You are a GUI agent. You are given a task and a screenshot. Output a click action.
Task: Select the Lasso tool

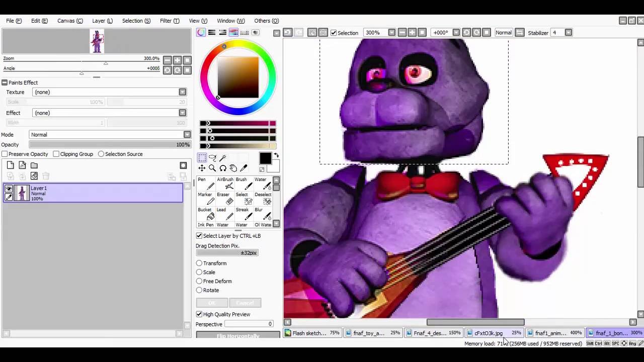[x=212, y=158]
